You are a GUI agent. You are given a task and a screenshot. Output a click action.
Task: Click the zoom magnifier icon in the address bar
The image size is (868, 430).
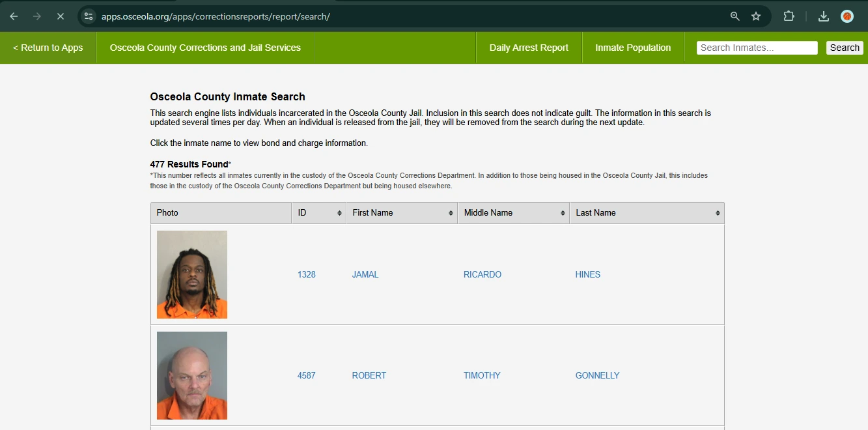coord(735,16)
